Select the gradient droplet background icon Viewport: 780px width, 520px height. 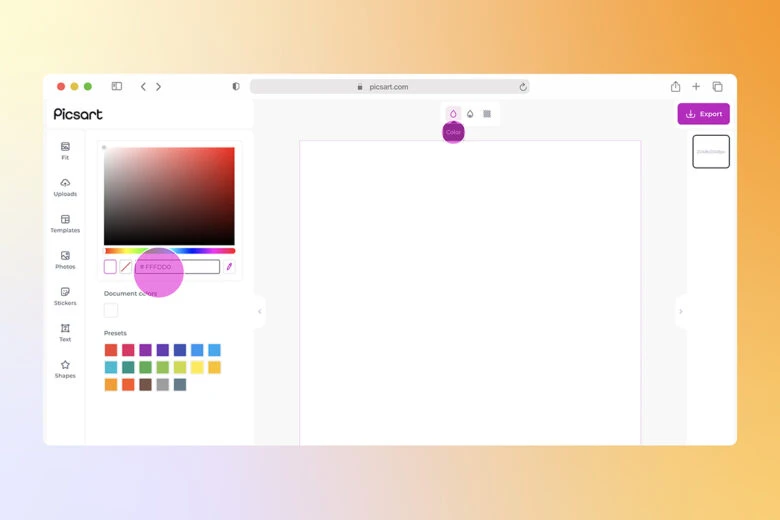[470, 114]
